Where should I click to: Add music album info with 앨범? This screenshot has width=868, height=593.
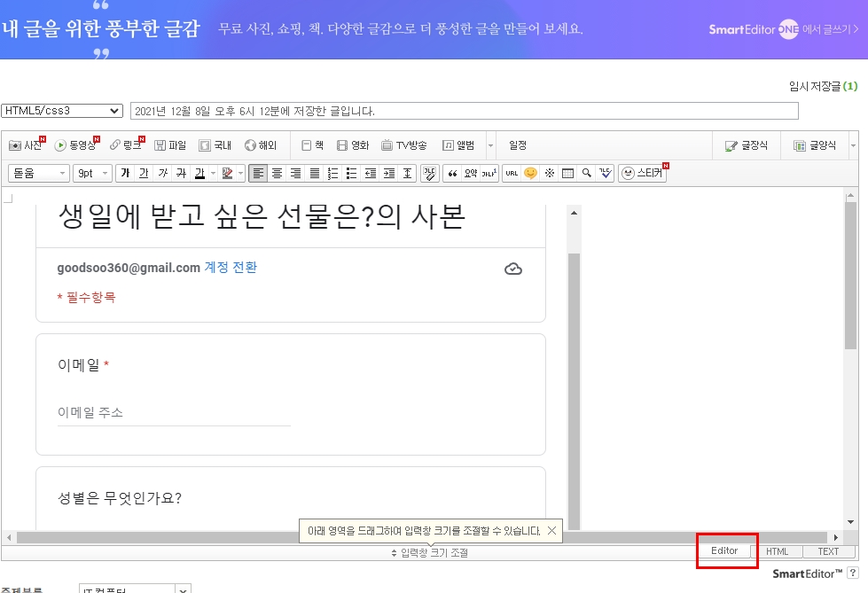[x=458, y=145]
